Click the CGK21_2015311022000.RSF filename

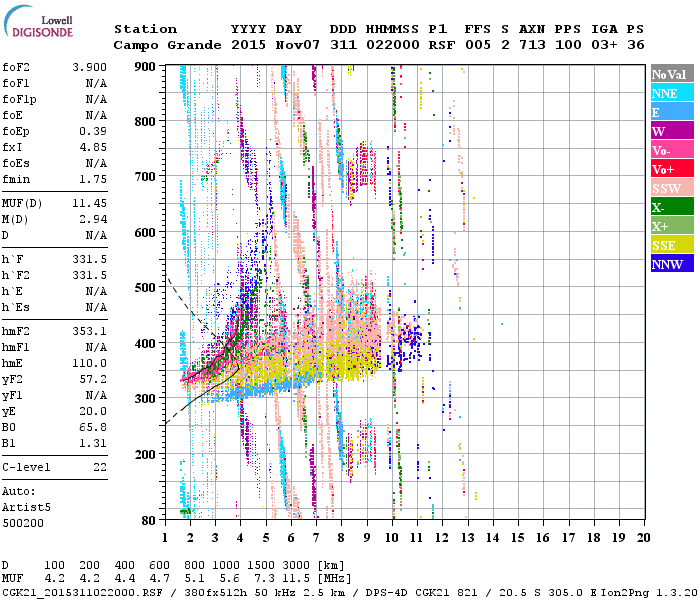(x=82, y=593)
